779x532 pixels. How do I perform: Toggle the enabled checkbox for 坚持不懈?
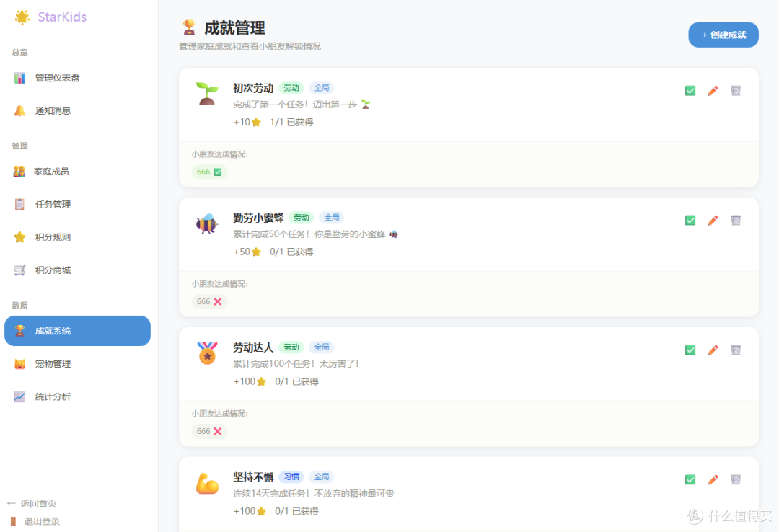tap(690, 479)
